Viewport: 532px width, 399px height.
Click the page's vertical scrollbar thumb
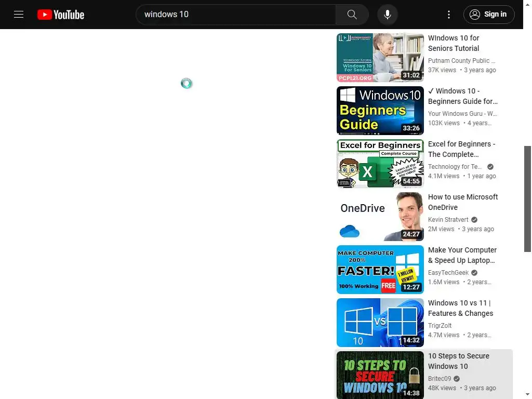point(527,199)
